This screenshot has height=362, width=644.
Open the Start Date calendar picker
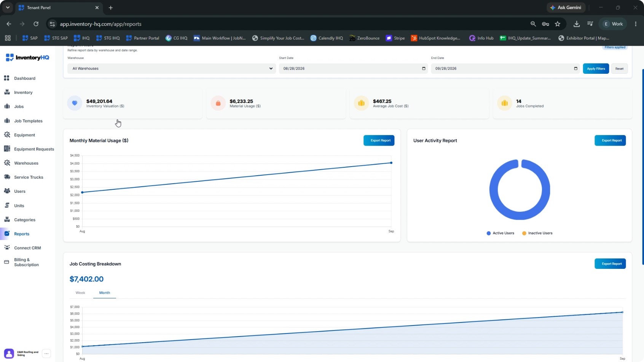click(x=424, y=68)
